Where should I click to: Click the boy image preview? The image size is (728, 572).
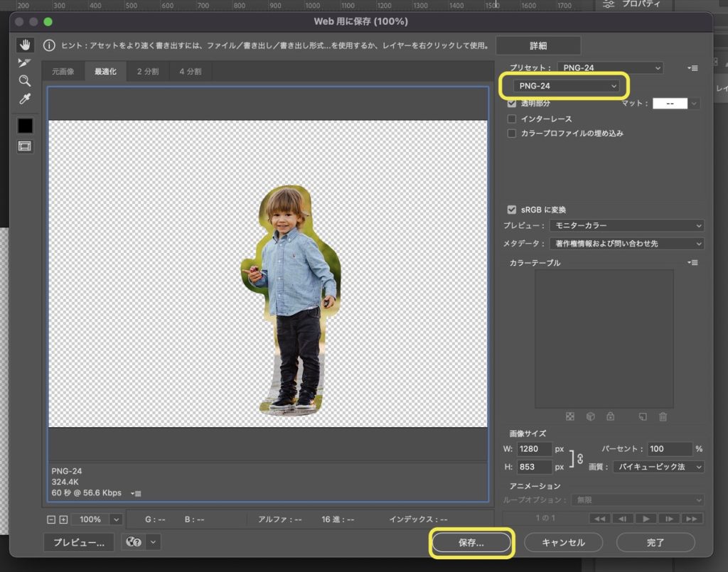click(x=292, y=301)
